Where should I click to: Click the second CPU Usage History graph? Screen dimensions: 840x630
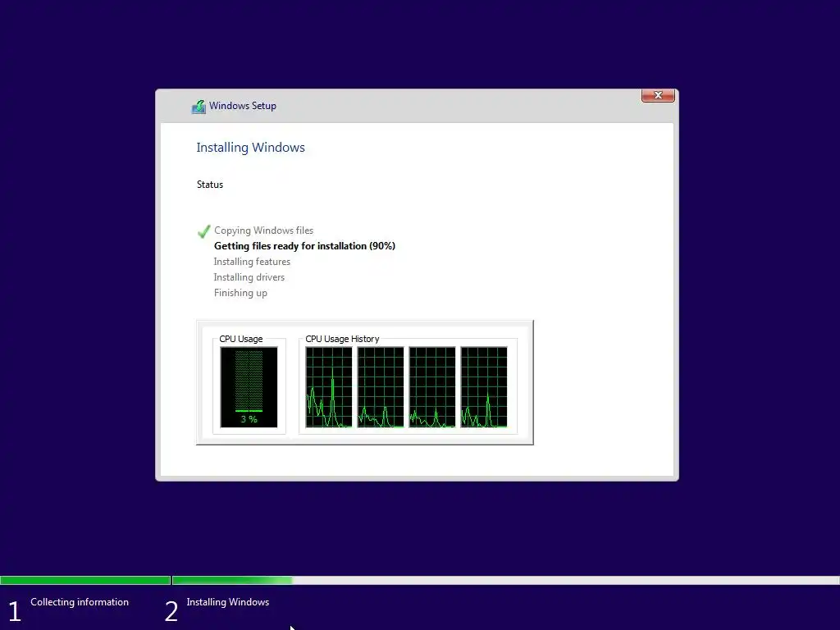[x=381, y=387]
